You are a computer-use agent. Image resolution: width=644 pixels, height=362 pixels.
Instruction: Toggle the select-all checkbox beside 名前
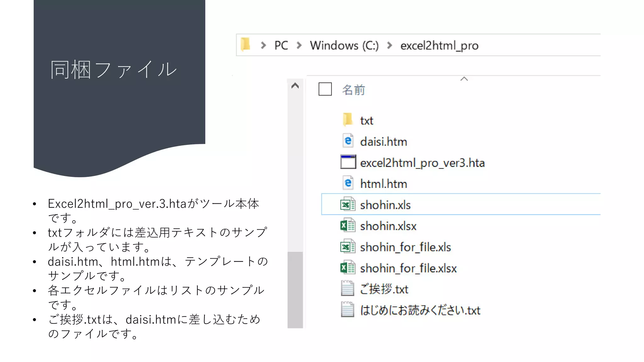[x=325, y=89]
